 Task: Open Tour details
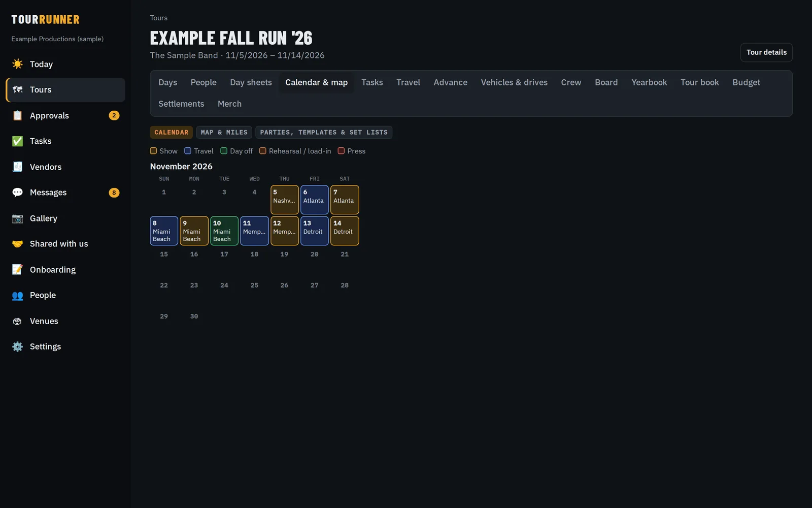[x=766, y=52]
